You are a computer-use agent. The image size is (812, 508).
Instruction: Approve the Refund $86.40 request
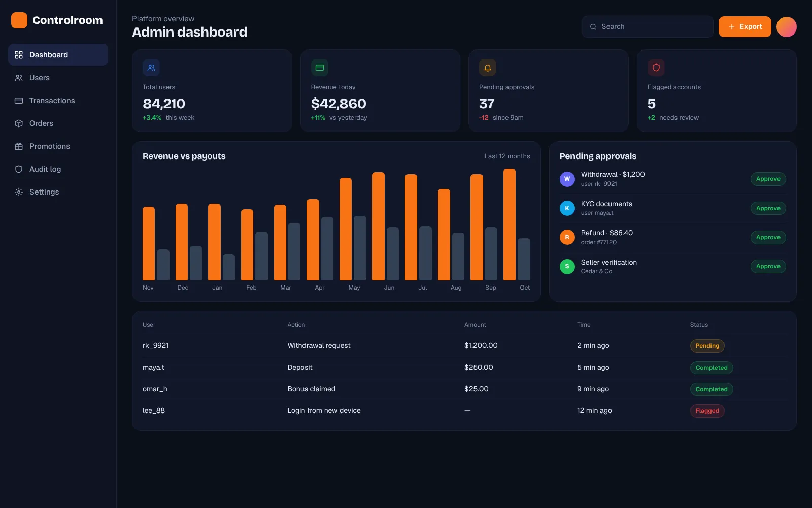[x=768, y=237]
